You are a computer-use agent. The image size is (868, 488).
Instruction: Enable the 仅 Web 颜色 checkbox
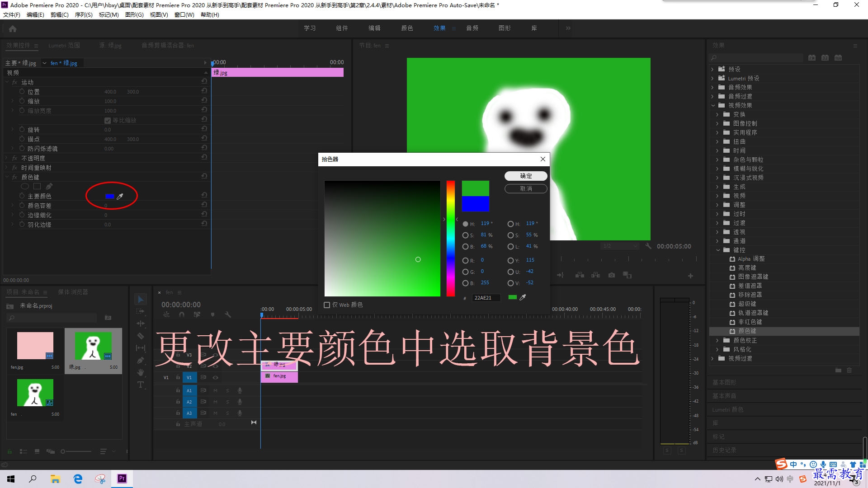click(327, 305)
